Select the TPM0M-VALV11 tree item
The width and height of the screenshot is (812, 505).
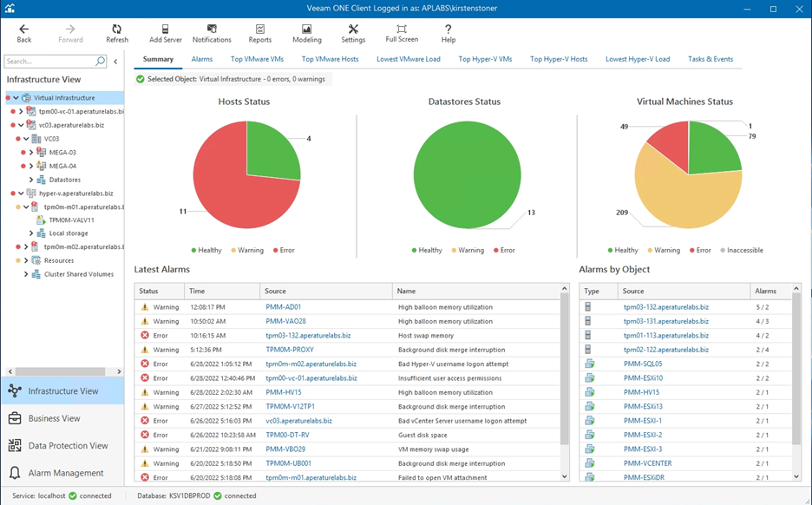pyautogui.click(x=71, y=220)
